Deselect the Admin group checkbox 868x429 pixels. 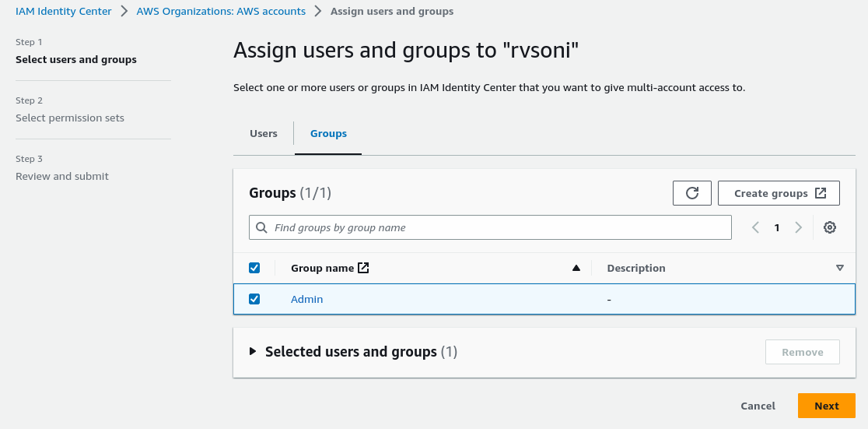click(x=254, y=299)
